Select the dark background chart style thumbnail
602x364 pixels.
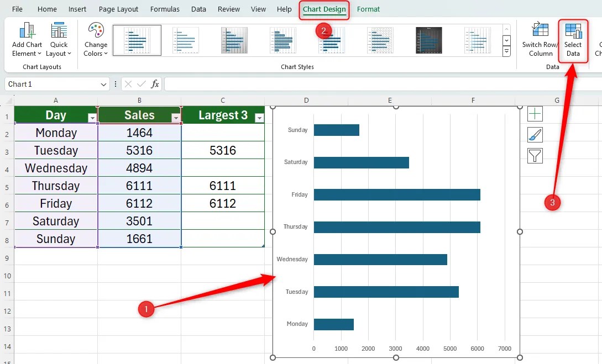(428, 40)
